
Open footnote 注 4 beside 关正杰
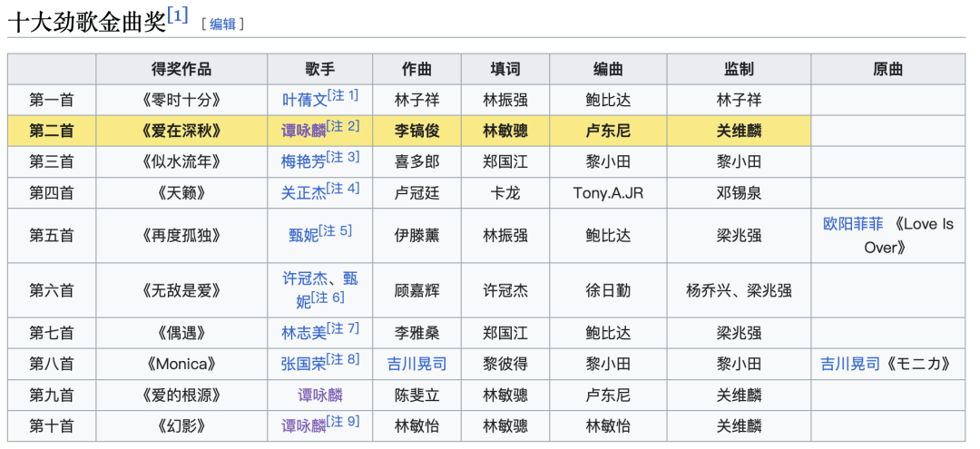coord(343,189)
